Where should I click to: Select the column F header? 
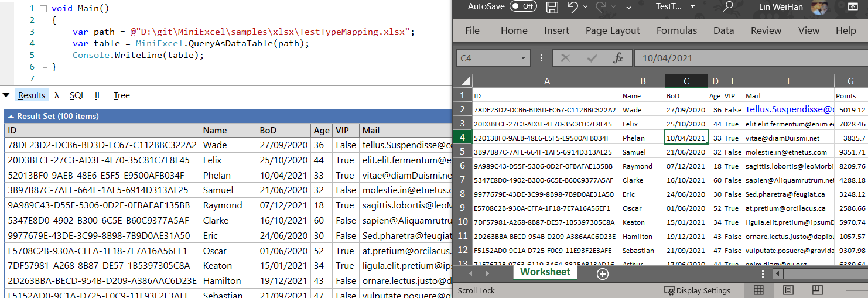click(x=789, y=81)
